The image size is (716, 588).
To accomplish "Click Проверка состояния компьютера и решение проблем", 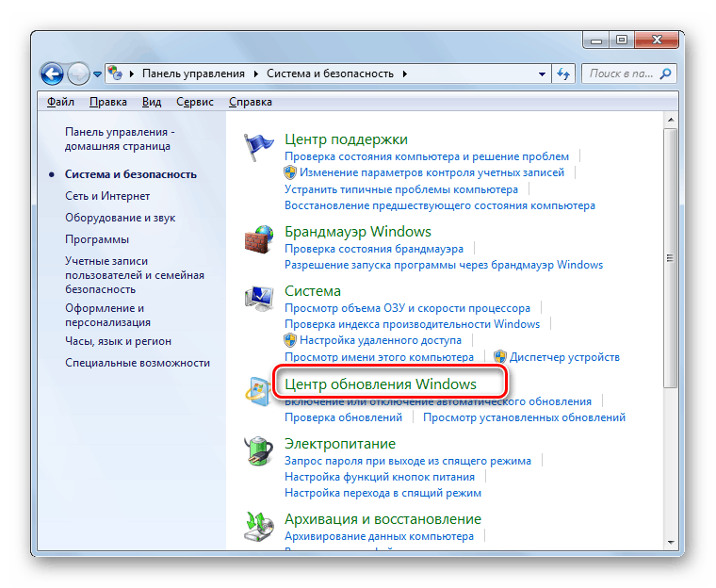I will 427,156.
